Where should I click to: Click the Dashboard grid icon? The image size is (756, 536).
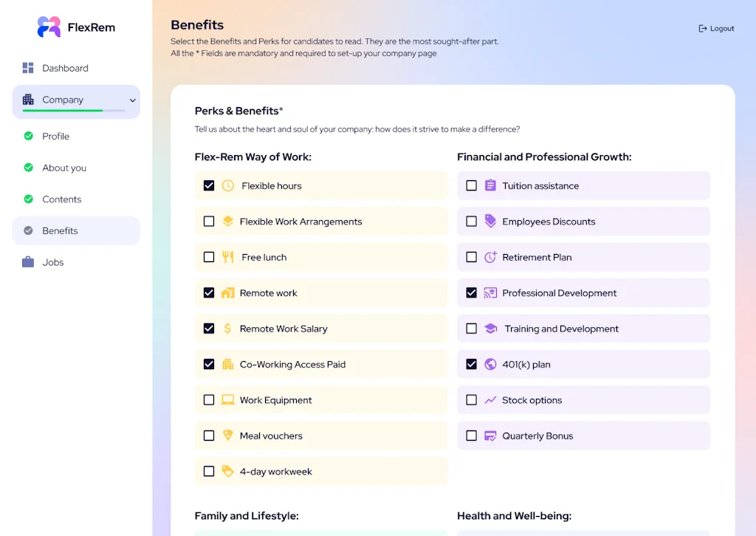coord(28,68)
